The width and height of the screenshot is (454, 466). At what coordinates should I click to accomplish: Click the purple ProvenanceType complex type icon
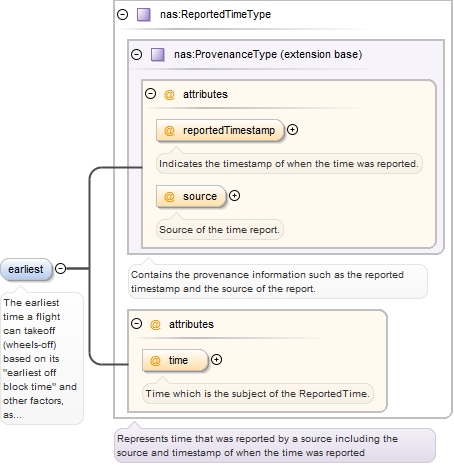pyautogui.click(x=158, y=55)
